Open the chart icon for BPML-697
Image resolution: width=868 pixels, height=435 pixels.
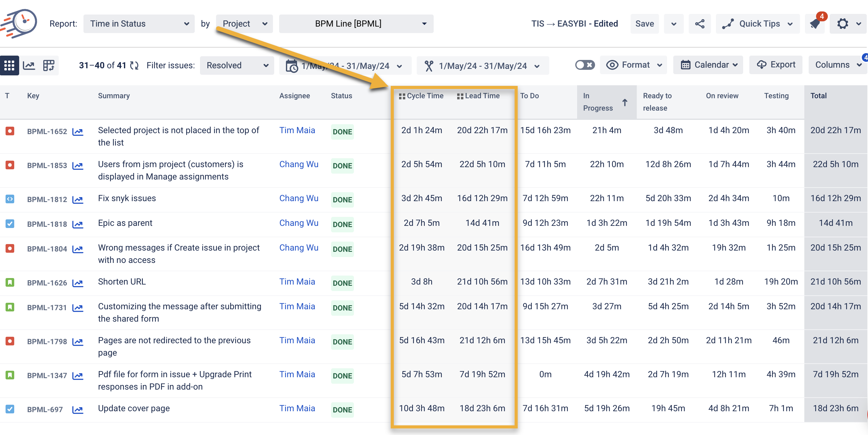pyautogui.click(x=78, y=410)
